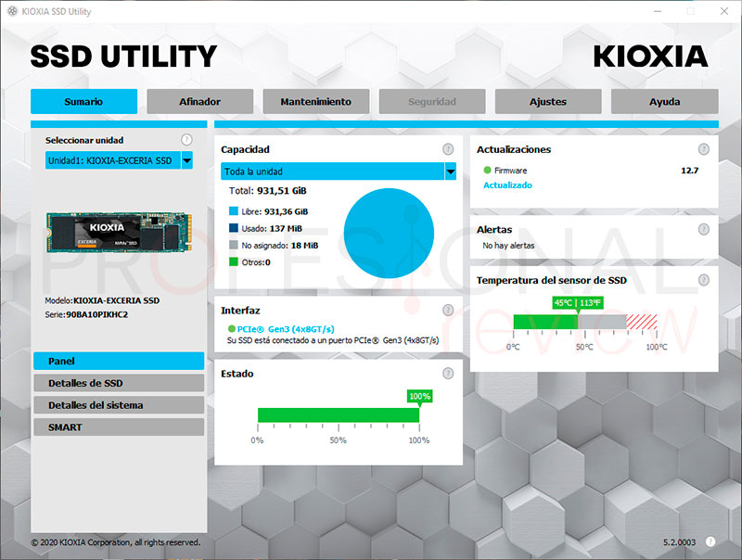Open help icon in Actualizaciones panel
The height and width of the screenshot is (560, 742).
point(704,149)
